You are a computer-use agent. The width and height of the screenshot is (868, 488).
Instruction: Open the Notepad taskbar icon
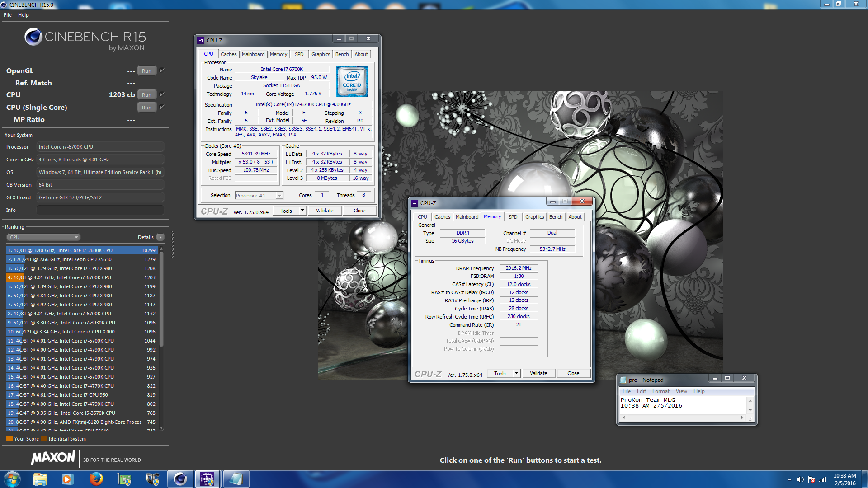click(x=236, y=479)
